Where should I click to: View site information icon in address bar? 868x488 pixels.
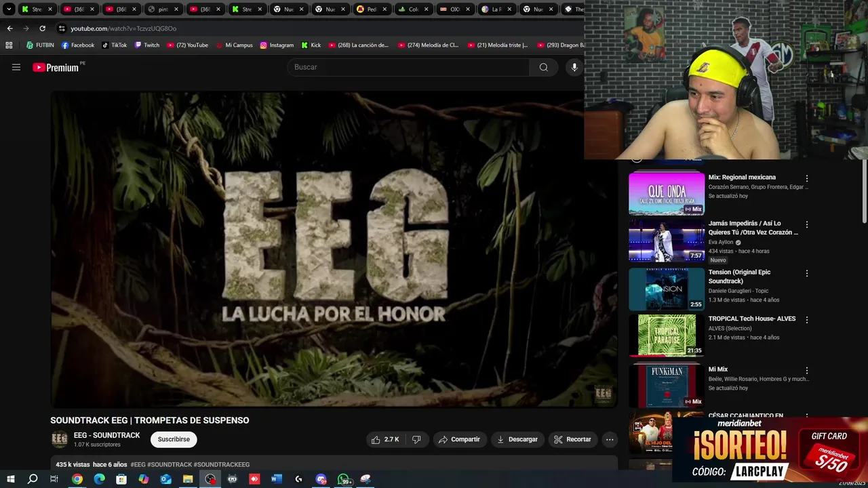point(62,28)
